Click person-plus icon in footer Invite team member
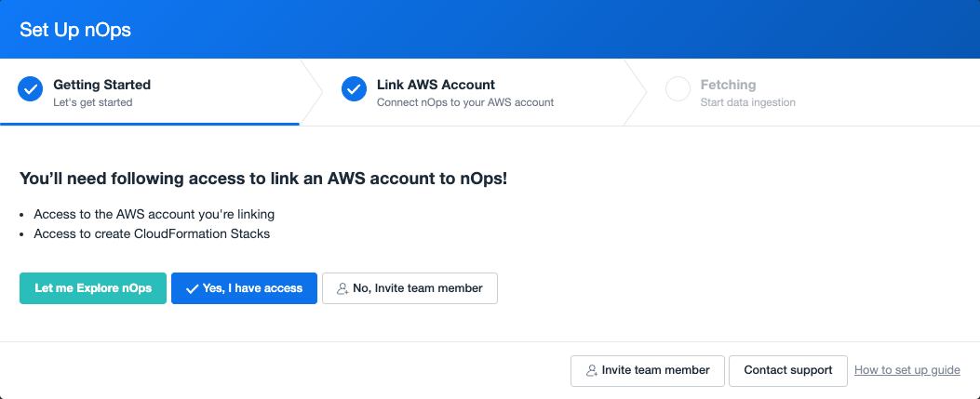Image resolution: width=980 pixels, height=399 pixels. [591, 370]
